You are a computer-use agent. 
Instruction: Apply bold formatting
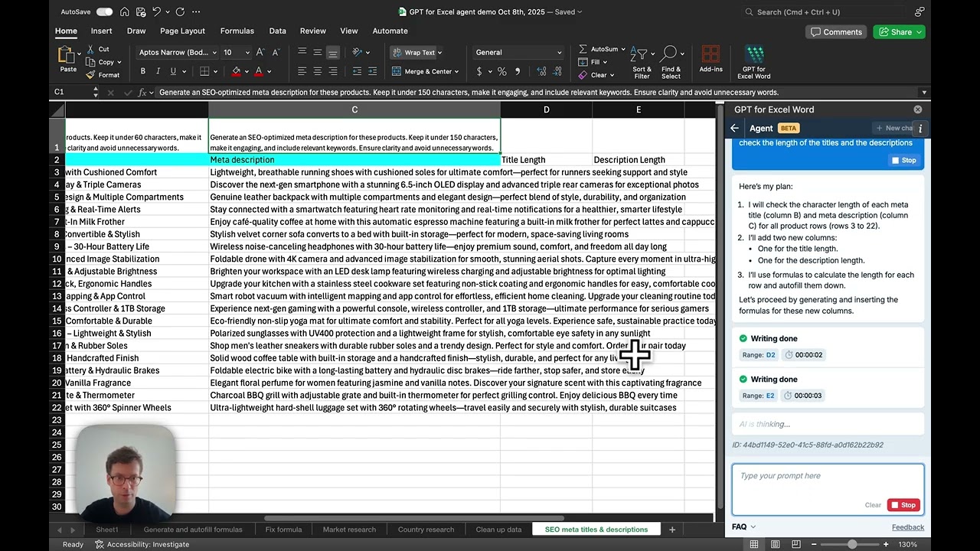143,71
